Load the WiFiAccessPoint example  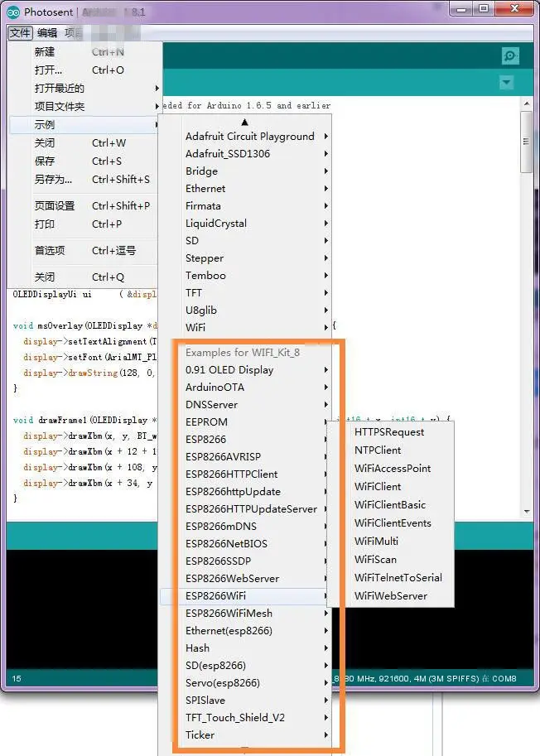pos(391,468)
